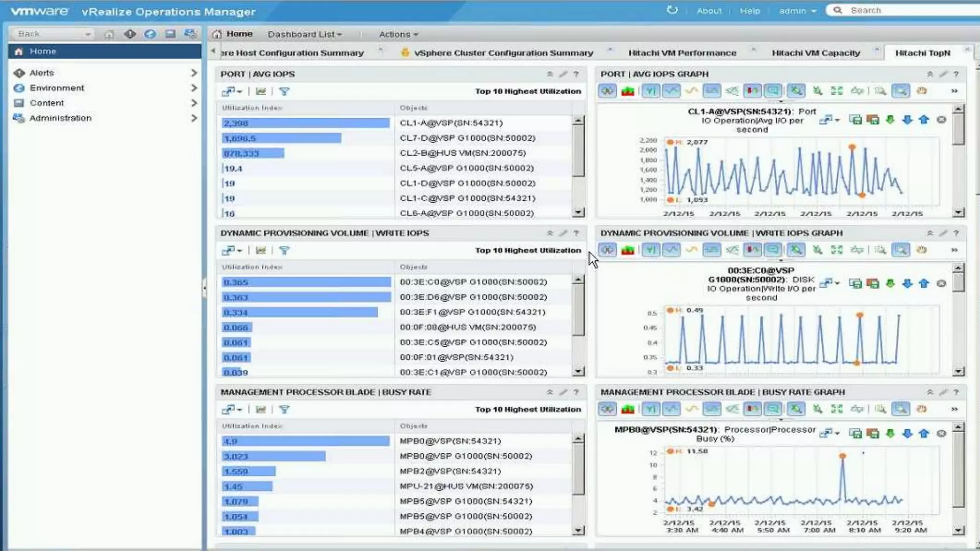Collapse the PORT | AVG IOPS widget with double chevron
This screenshot has width=980, height=551.
550,74
